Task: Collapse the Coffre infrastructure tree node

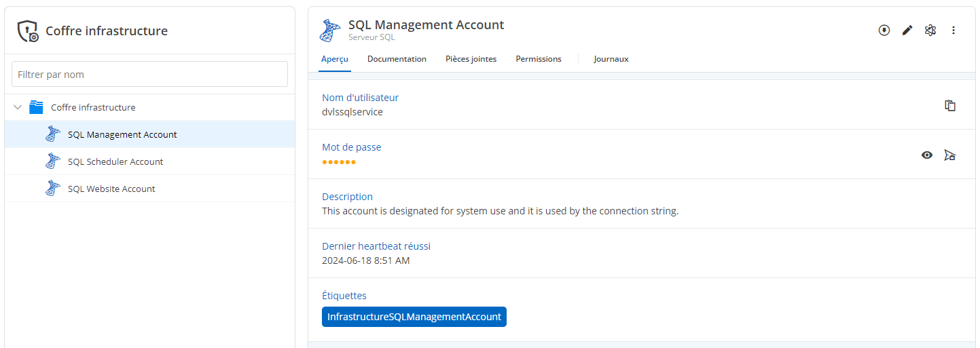Action: pyautogui.click(x=18, y=107)
